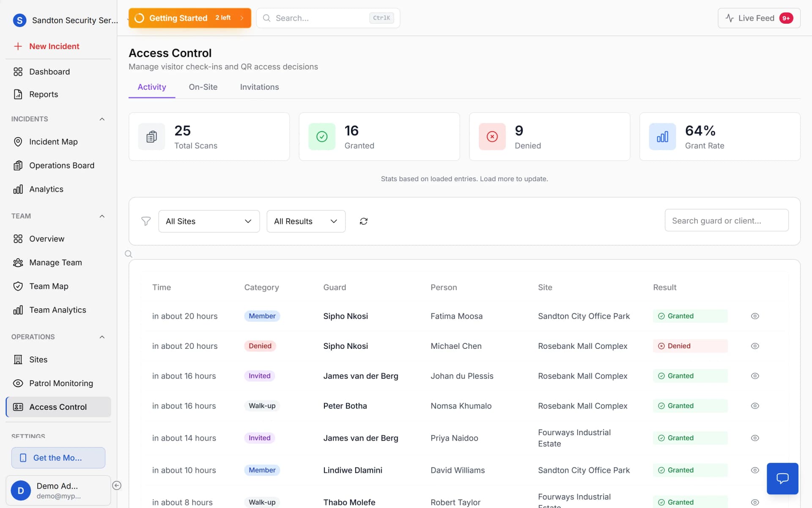Collapse the INCIDENTS sidebar section
Screen dimensions: 812x508
point(102,119)
